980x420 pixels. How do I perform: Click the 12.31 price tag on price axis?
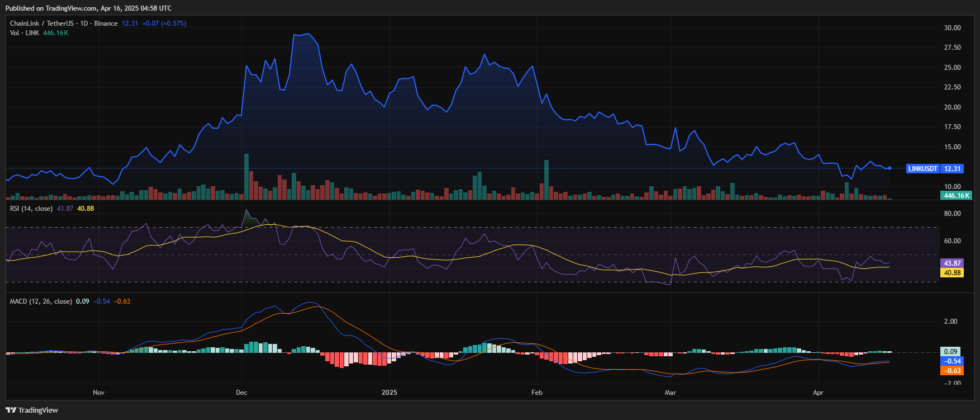[952, 168]
